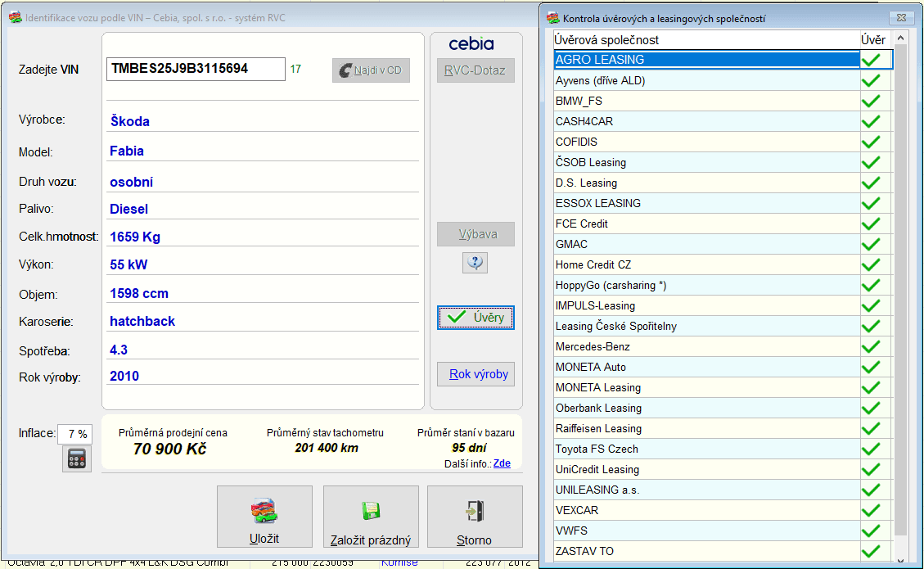Click the Výbava button
Image resolution: width=924 pixels, height=569 pixels.
tap(476, 234)
